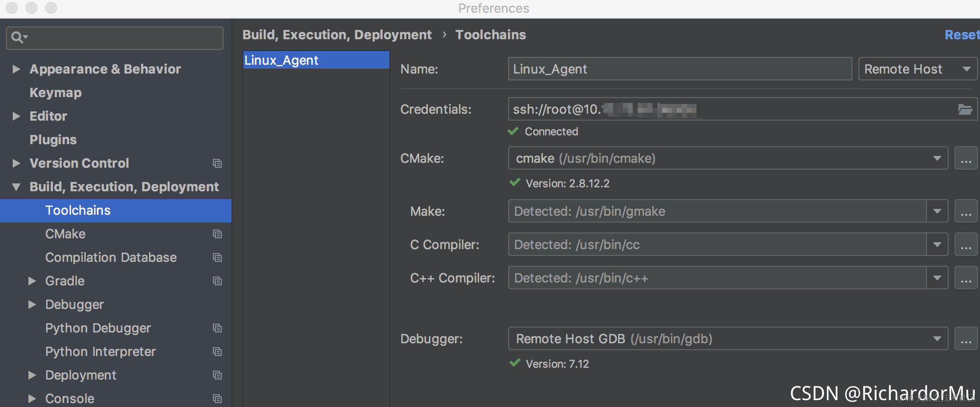
Task: Click the icon beside Compilation Database
Action: (217, 257)
